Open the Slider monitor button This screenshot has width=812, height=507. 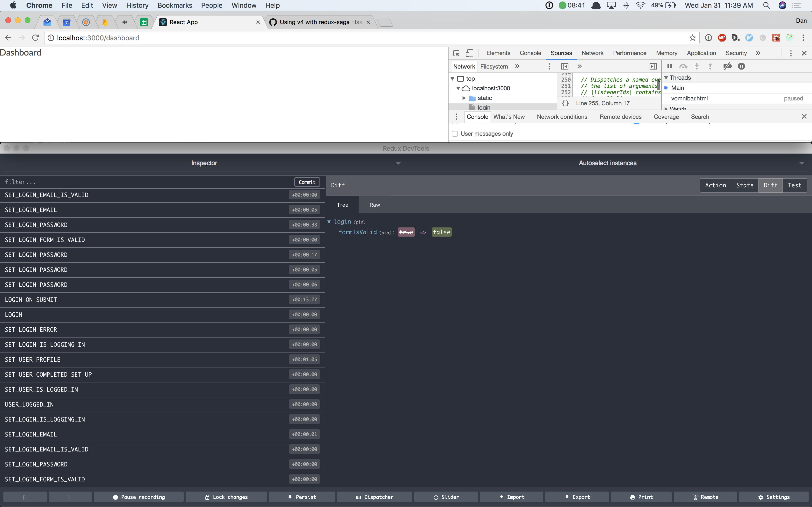(446, 497)
